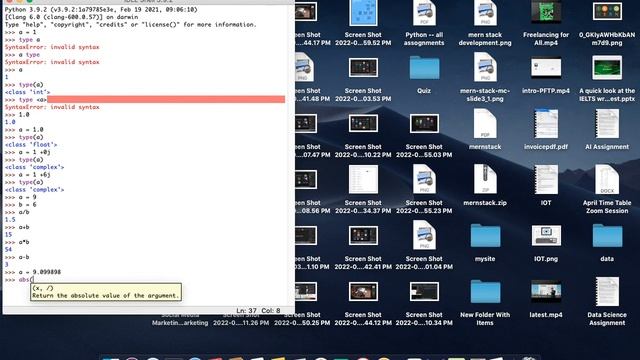The image size is (640, 360).
Task: Select partially hidden Screen Shot ....44.17 PM icon
Action: tap(306, 12)
